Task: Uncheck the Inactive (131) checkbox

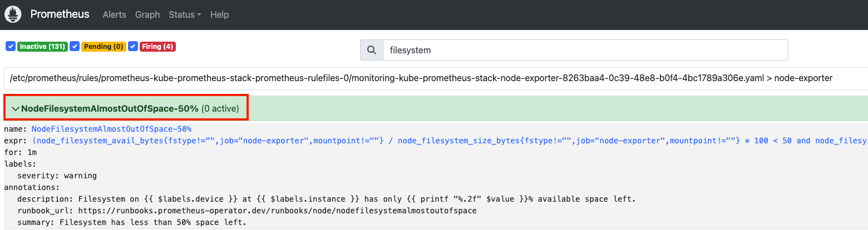Action: coord(11,47)
